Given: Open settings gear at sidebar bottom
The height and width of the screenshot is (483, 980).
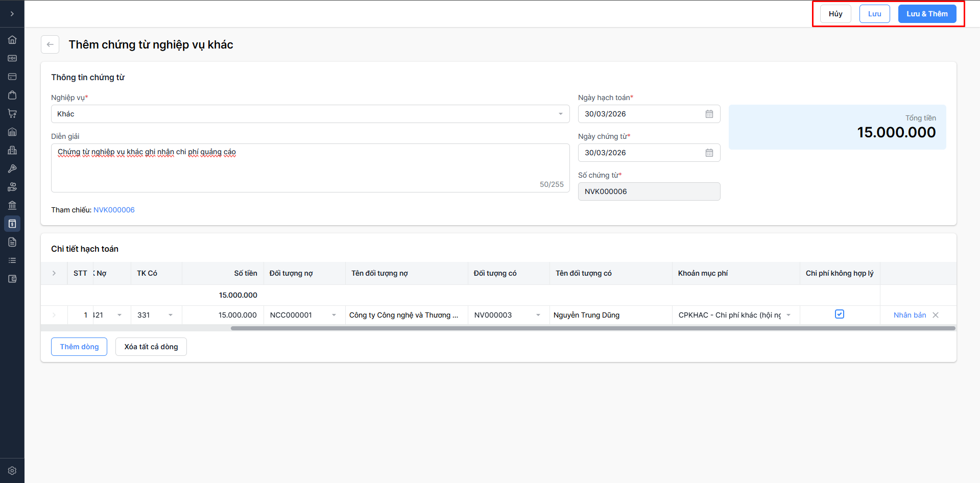Looking at the screenshot, I should [x=12, y=471].
